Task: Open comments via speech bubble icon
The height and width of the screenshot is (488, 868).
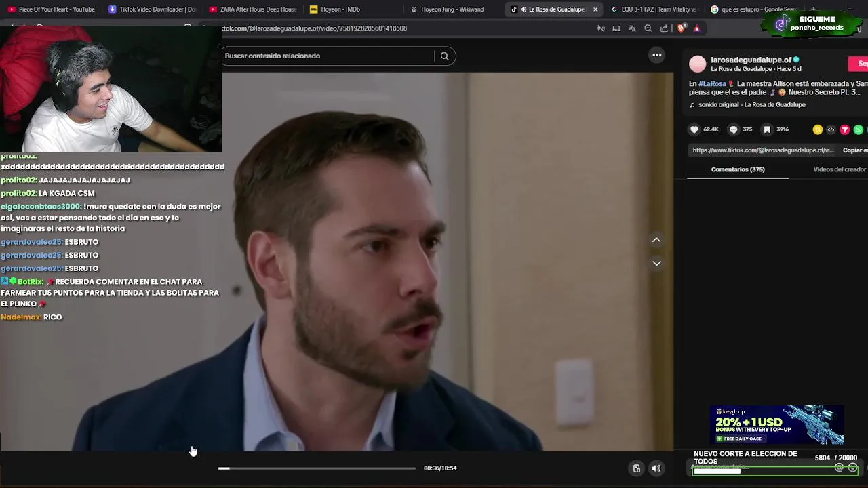Action: click(x=733, y=129)
